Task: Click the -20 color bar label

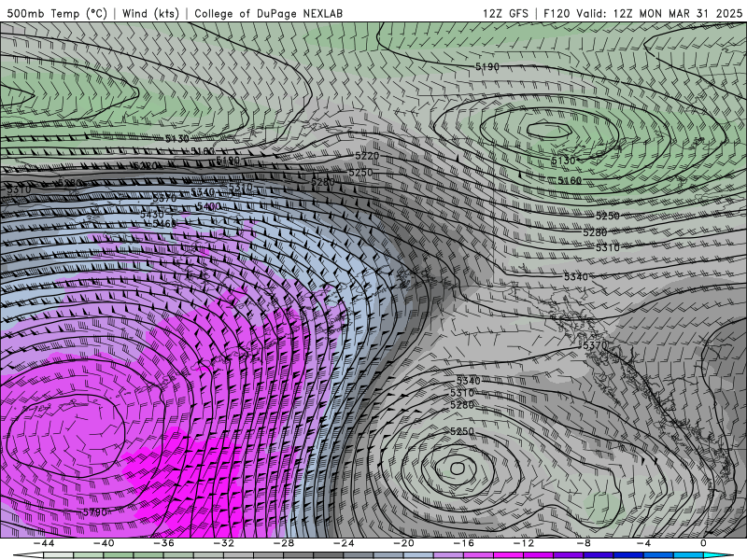Action: pos(403,543)
